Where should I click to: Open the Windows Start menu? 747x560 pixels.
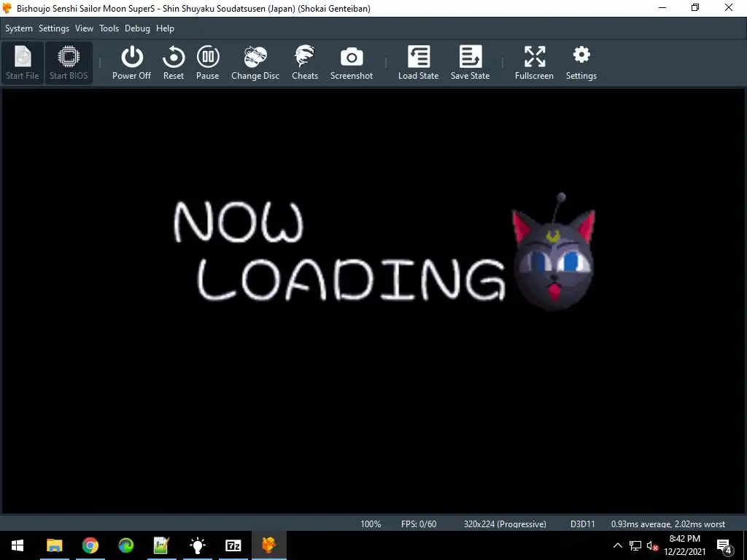18,545
